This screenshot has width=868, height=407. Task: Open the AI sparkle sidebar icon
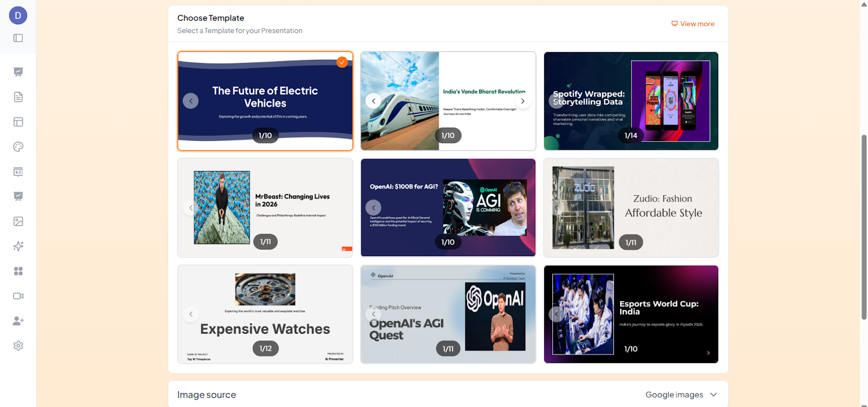18,246
